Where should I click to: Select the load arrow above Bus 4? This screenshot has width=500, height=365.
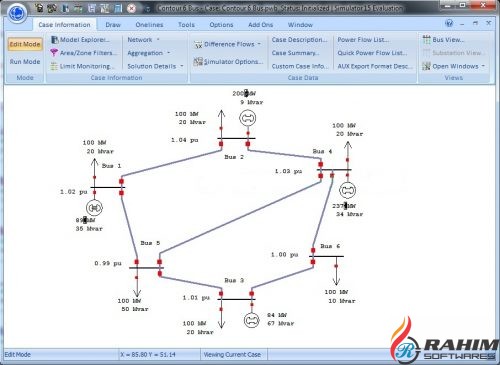tap(348, 156)
